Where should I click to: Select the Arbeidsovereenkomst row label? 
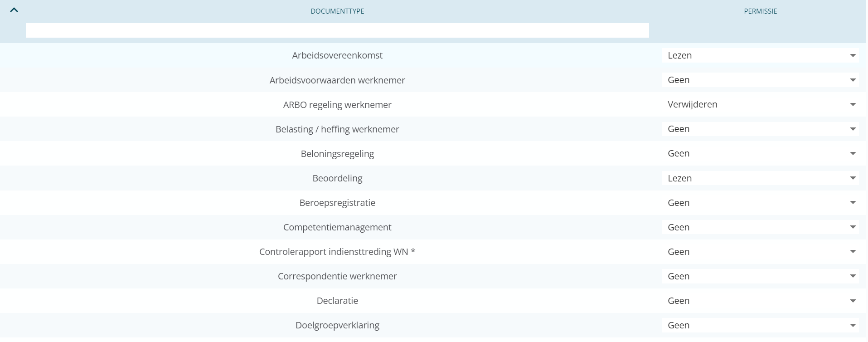(337, 55)
